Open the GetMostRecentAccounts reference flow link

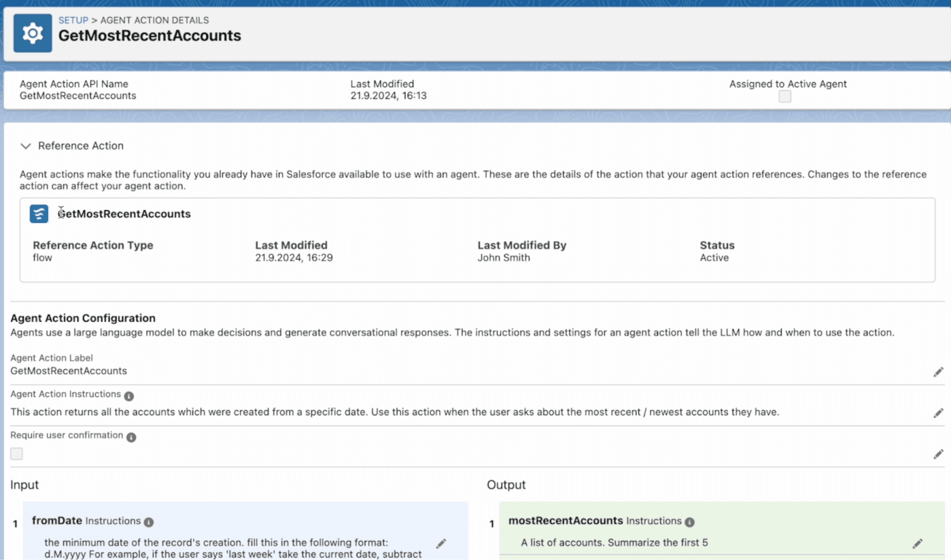pos(125,214)
